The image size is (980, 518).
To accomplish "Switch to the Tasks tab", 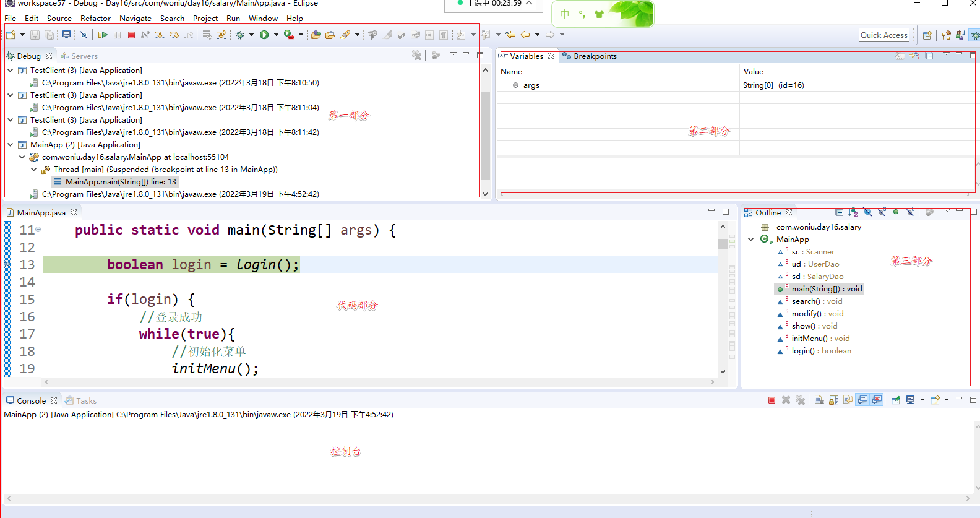I will (81, 400).
